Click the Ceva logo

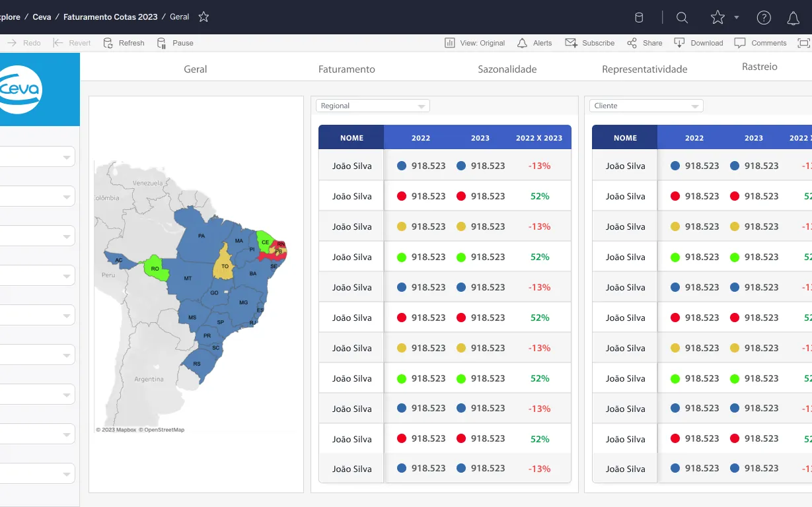click(21, 90)
